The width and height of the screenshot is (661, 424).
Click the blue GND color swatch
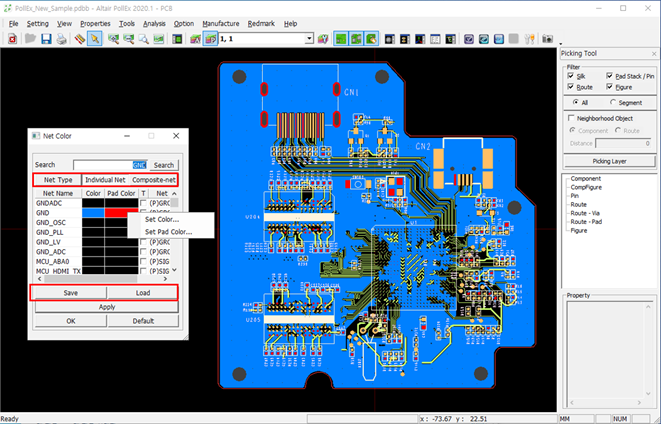93,213
